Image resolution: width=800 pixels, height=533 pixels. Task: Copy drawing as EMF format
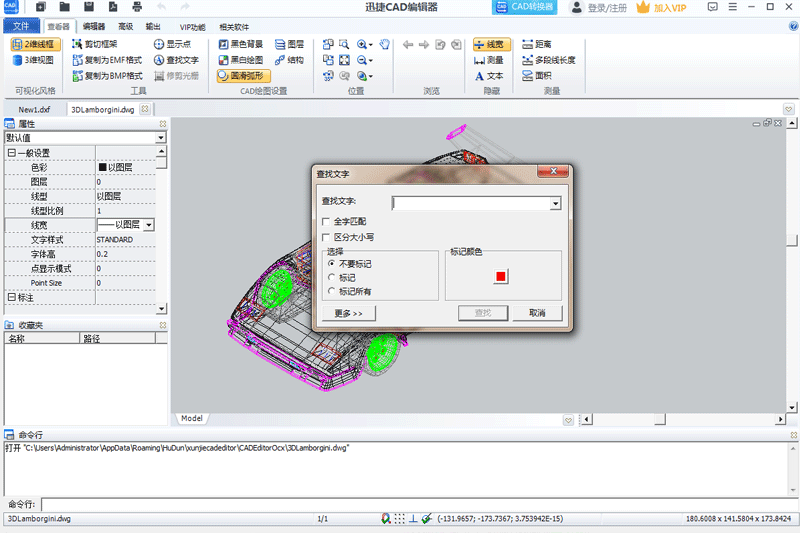pyautogui.click(x=107, y=60)
